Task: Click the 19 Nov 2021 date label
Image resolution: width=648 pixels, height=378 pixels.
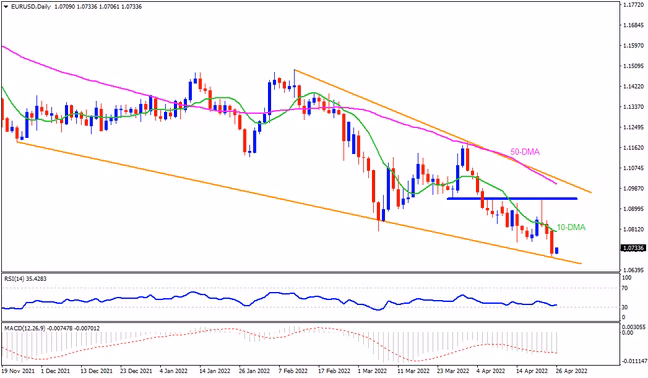Action: coord(17,371)
